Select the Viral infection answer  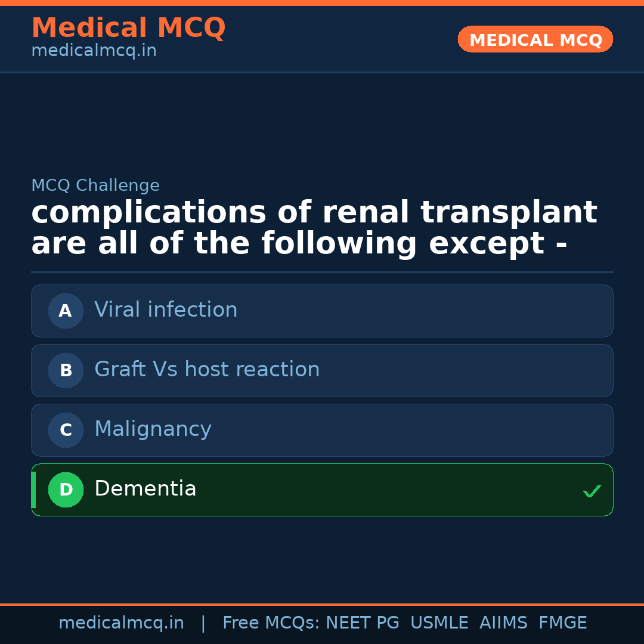pos(166,310)
